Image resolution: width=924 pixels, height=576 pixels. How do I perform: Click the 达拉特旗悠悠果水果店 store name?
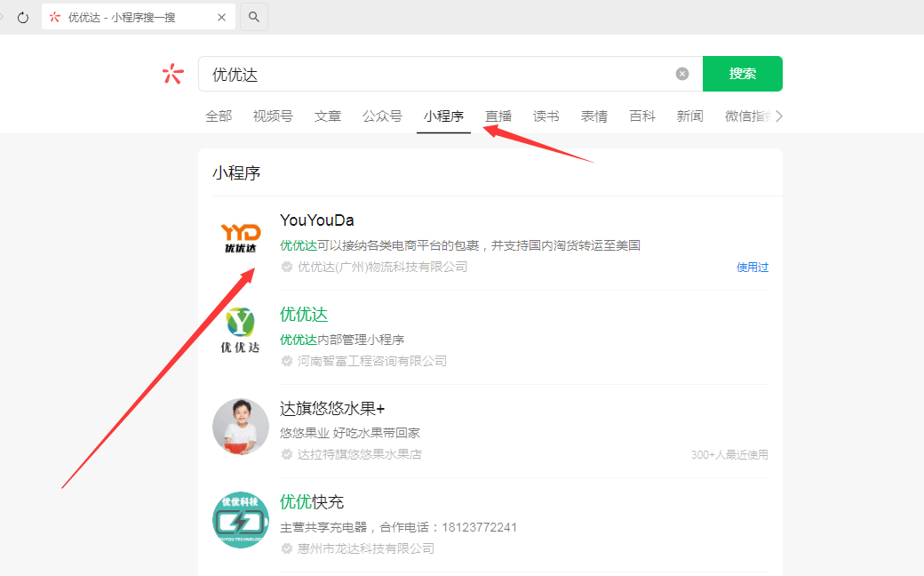360,454
